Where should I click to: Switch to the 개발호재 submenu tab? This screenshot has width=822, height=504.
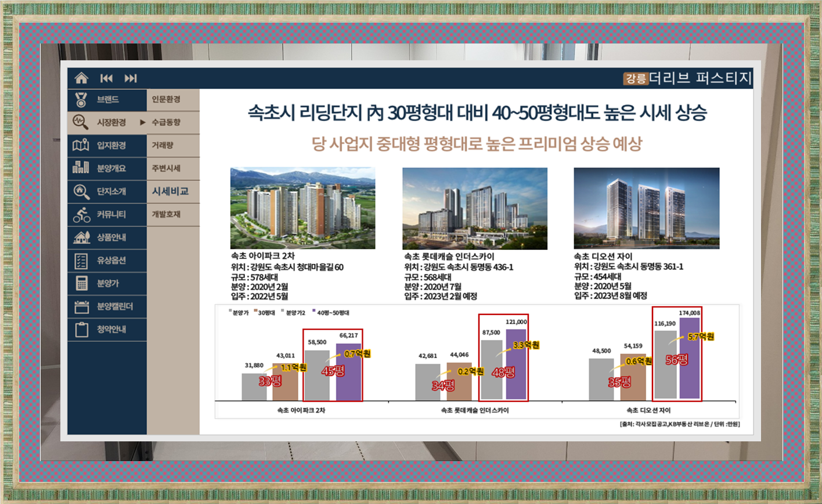pos(173,215)
